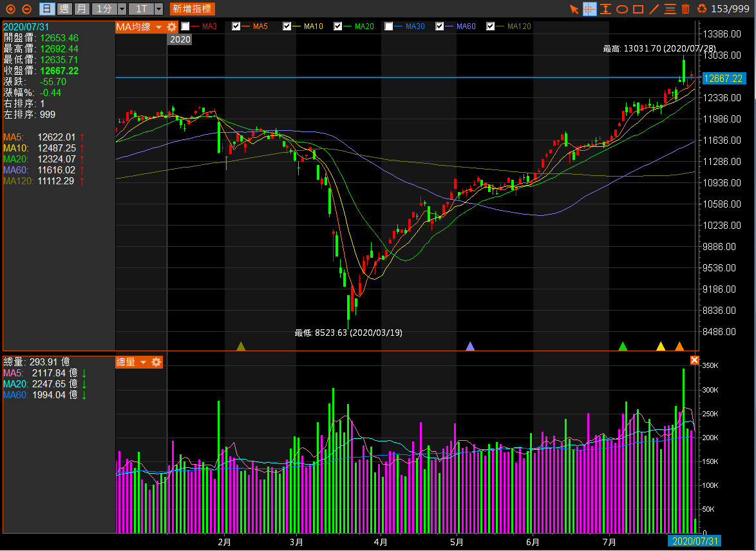Choose the trend line drawing tool
Screen dimensions: 756x551
coord(654,9)
